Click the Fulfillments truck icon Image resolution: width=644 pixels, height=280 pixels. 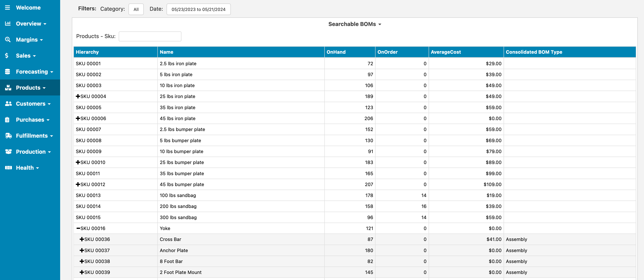click(x=8, y=136)
